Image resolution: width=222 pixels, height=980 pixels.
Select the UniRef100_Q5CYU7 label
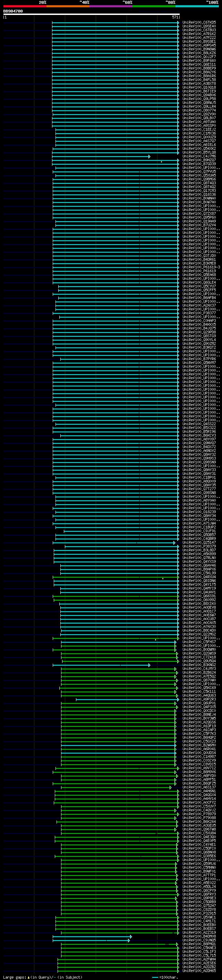pyautogui.click(x=199, y=286)
